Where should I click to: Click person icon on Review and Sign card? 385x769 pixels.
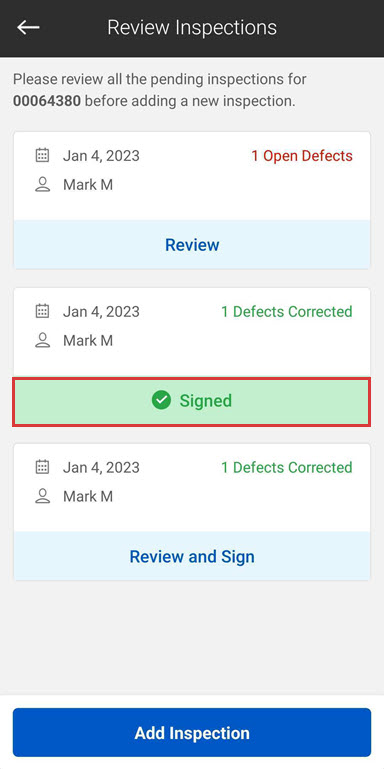pos(43,496)
